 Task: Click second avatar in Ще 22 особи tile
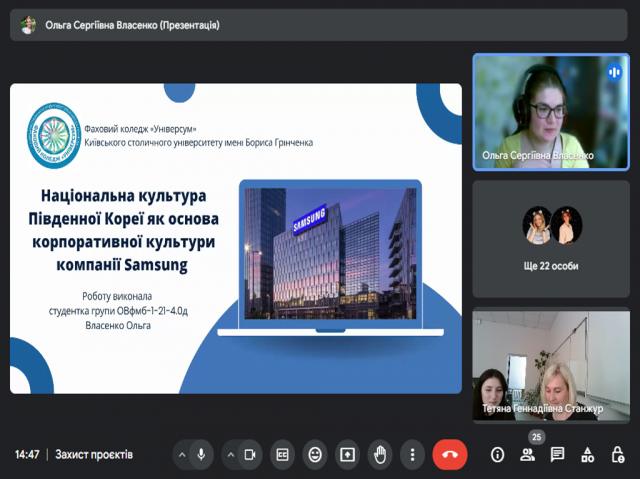tap(567, 225)
